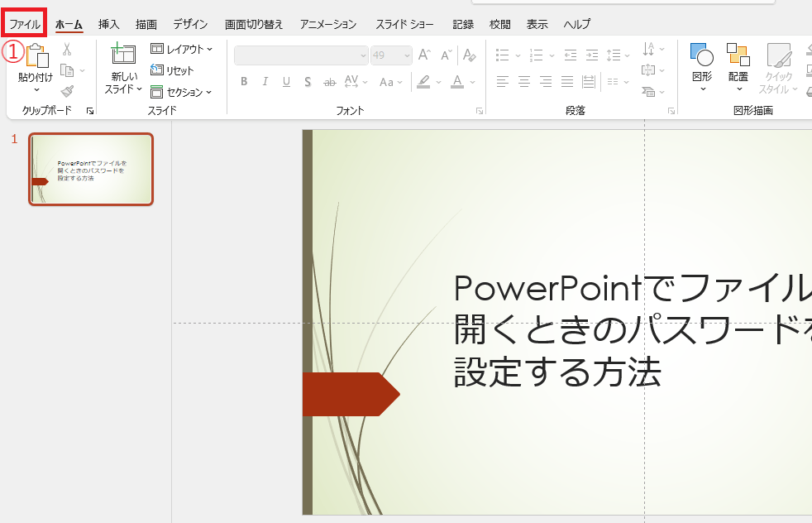Apply the font color A
Image resolution: width=812 pixels, height=523 pixels.
(457, 81)
